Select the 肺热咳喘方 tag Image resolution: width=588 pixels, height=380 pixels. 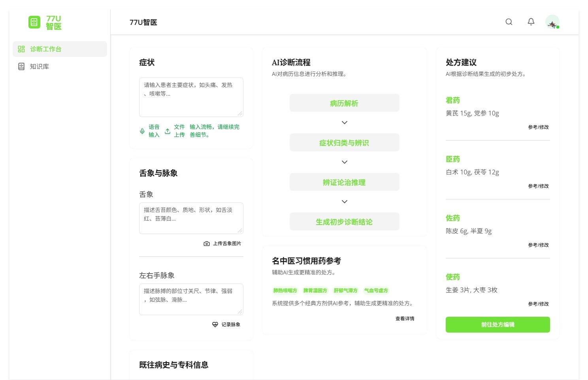tap(285, 291)
